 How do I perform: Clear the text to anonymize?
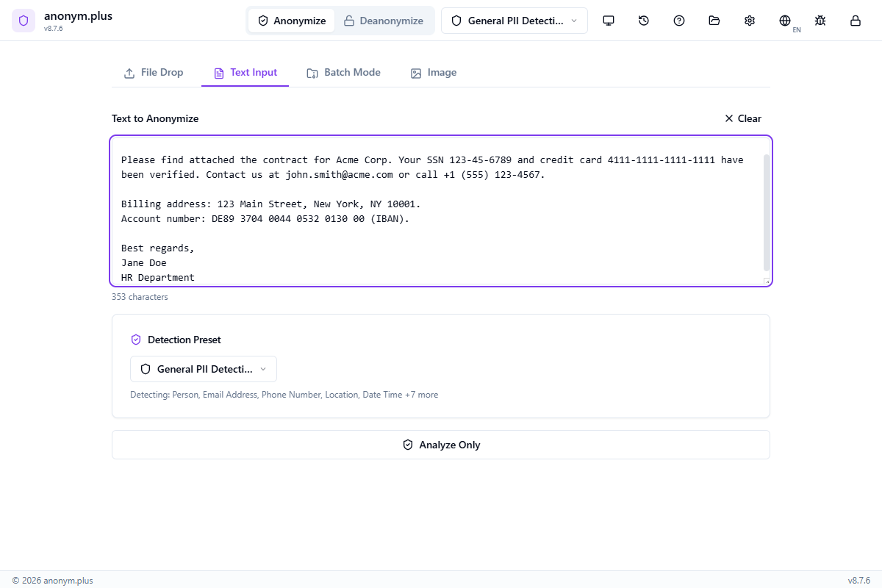click(x=742, y=118)
